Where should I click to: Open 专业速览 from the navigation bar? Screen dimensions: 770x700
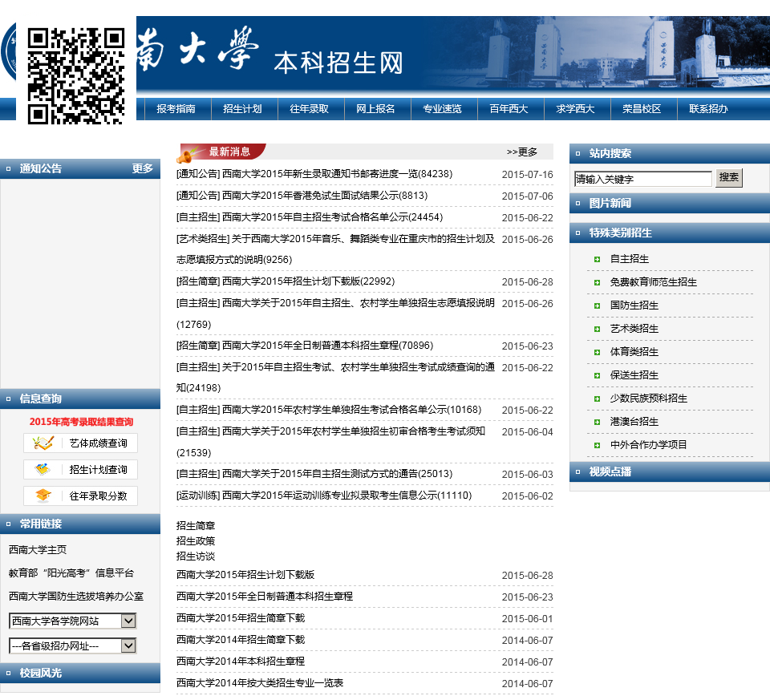[x=443, y=109]
